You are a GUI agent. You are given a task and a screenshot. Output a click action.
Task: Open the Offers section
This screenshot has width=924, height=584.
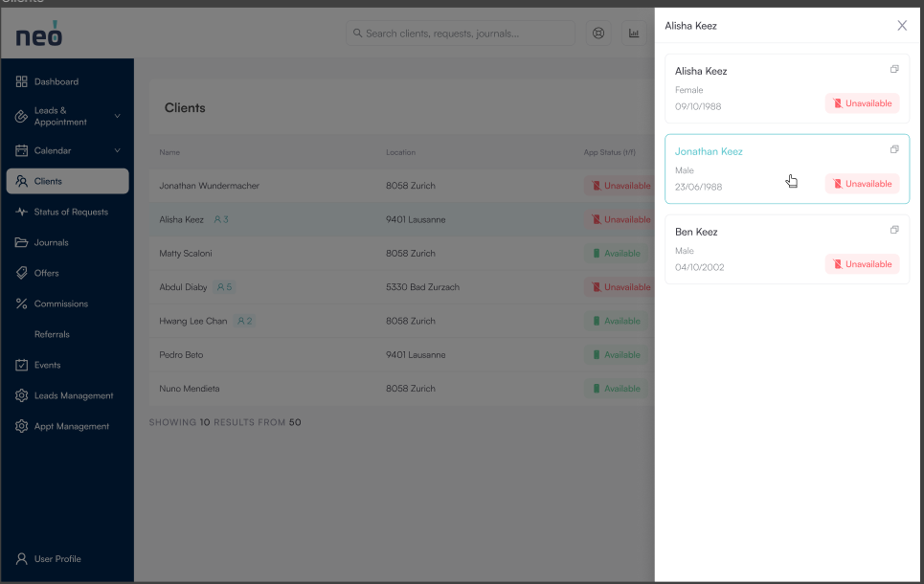(46, 273)
